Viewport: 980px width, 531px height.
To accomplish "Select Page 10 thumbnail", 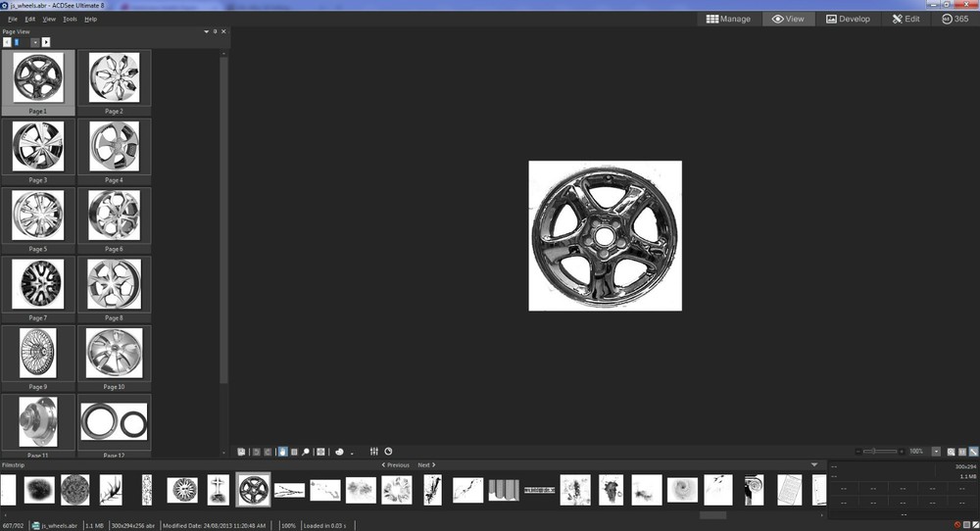I will (x=114, y=358).
